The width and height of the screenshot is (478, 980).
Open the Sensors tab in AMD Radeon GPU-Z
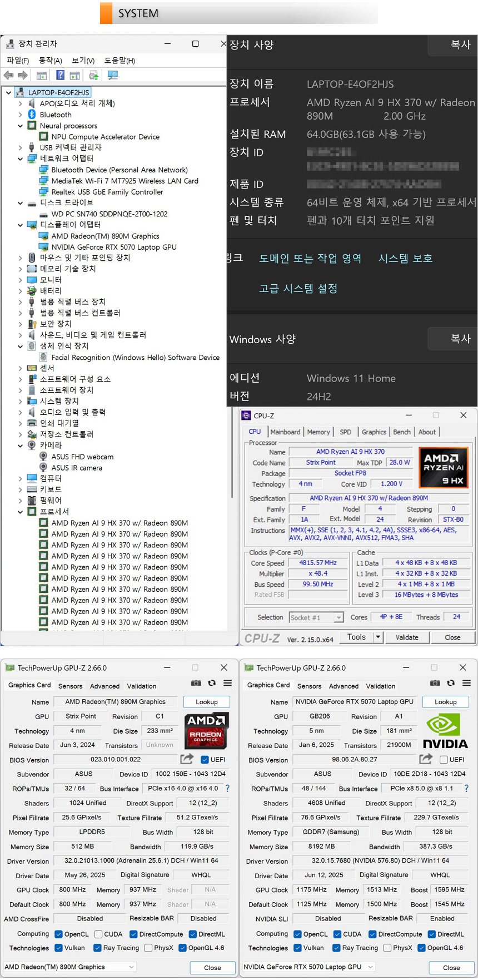tap(70, 686)
